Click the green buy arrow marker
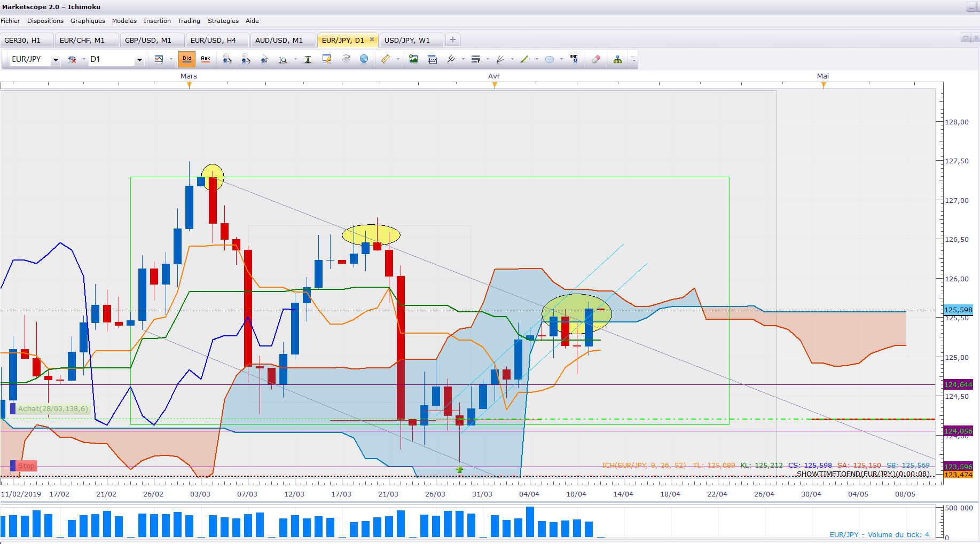The width and height of the screenshot is (980, 544). coord(460,470)
